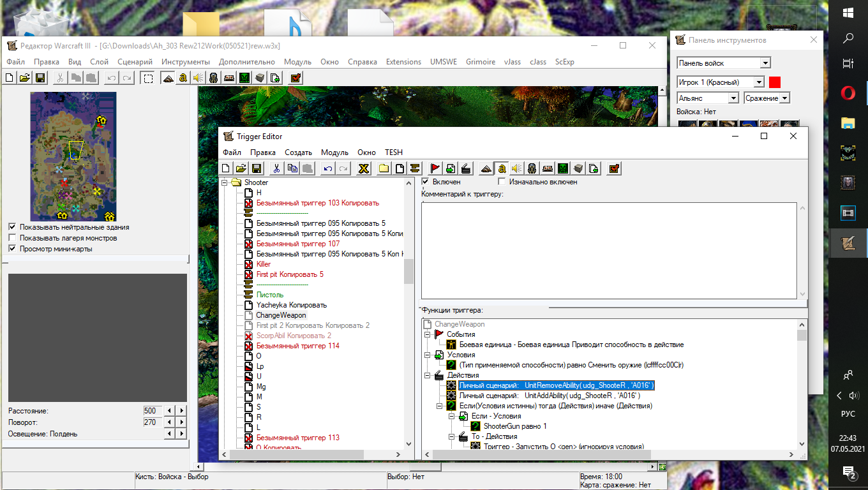Open the Variables editor (yellow X icon)

[x=364, y=168]
